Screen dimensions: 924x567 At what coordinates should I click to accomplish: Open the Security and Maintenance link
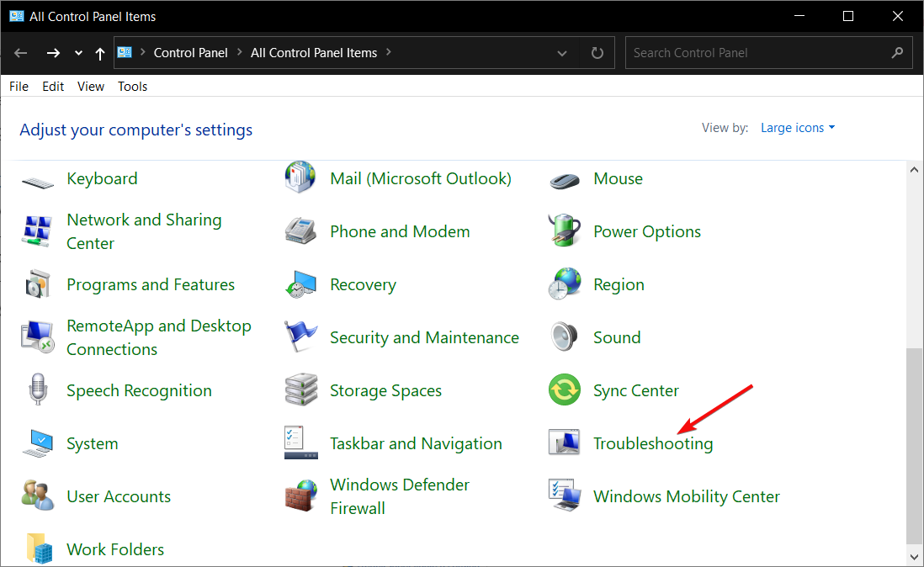[424, 337]
